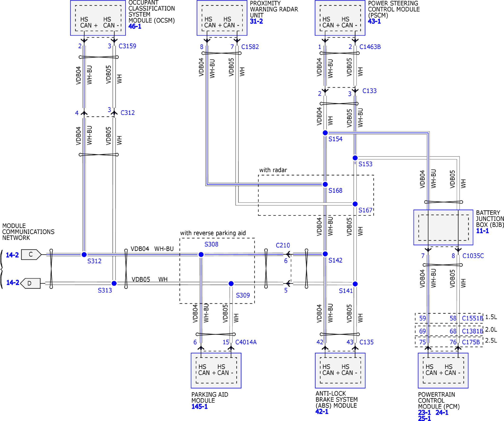This screenshot has height=421, width=504.
Task: Click splice point S308
Action: (x=201, y=254)
